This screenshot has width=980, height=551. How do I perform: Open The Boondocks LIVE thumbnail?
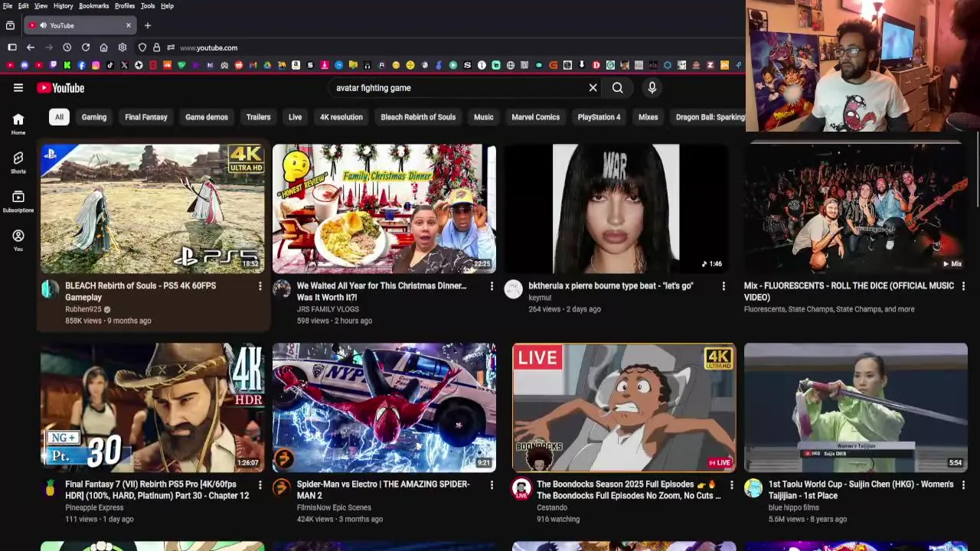pos(624,407)
